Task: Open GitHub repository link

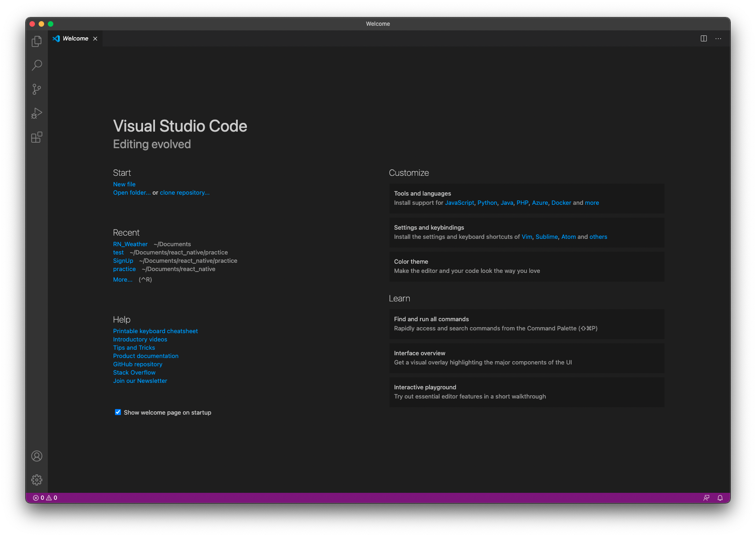Action: (138, 364)
